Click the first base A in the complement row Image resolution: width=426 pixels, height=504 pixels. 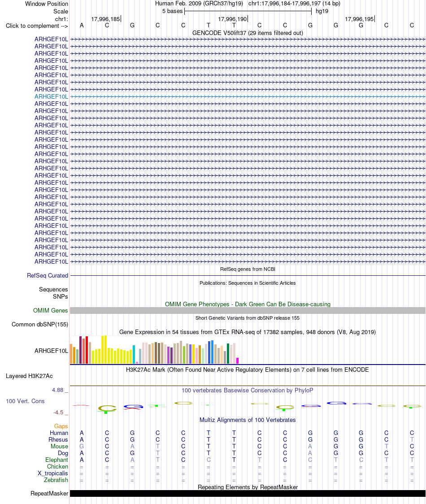pos(82,26)
